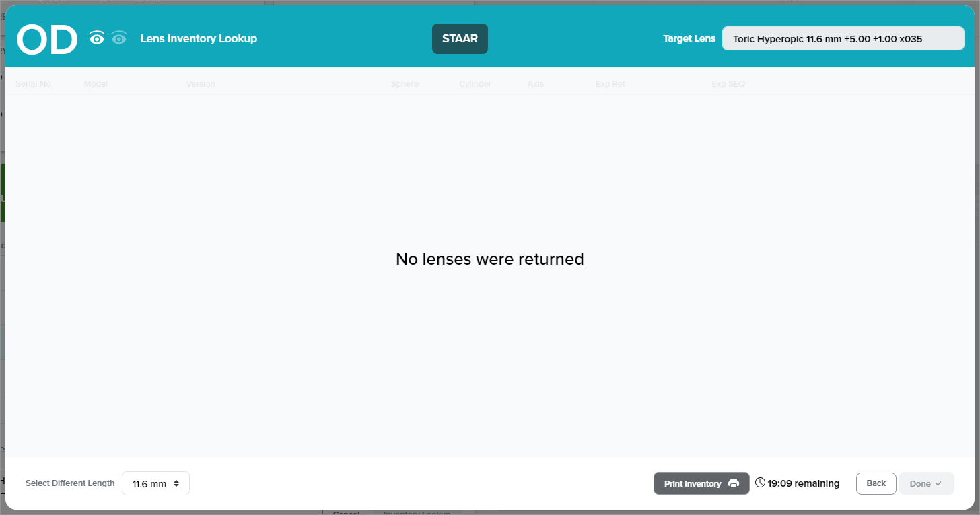Screen dimensions: 980x515
Task: Click the checkmark on the Done button
Action: point(938,483)
